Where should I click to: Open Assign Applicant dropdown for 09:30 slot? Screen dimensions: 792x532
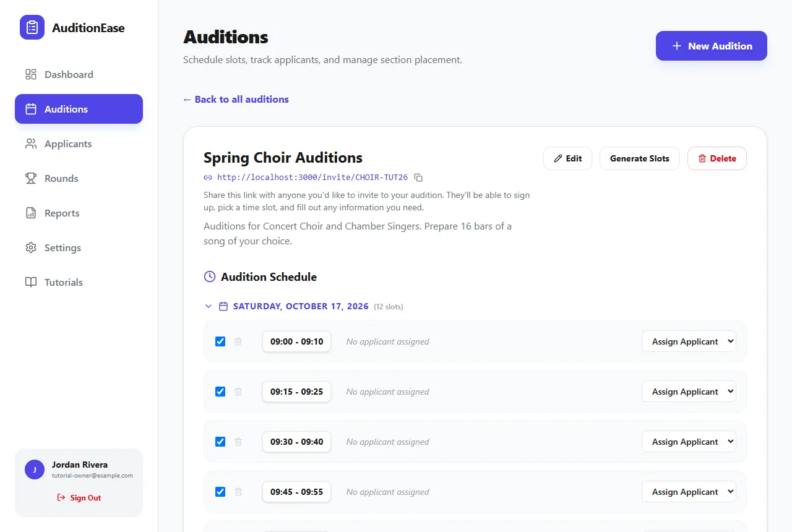tap(689, 442)
